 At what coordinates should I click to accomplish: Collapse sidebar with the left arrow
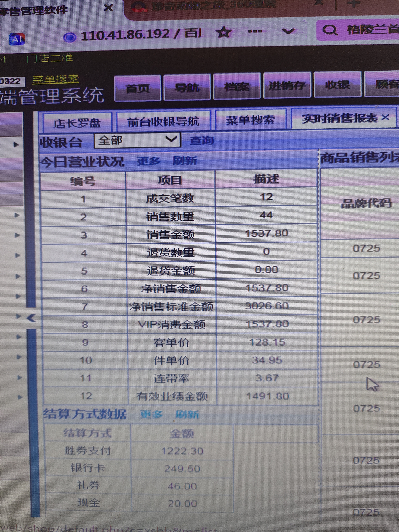(31, 318)
